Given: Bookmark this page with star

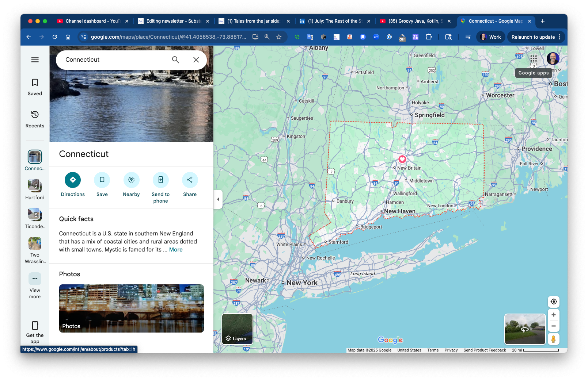Looking at the screenshot, I should pos(279,37).
